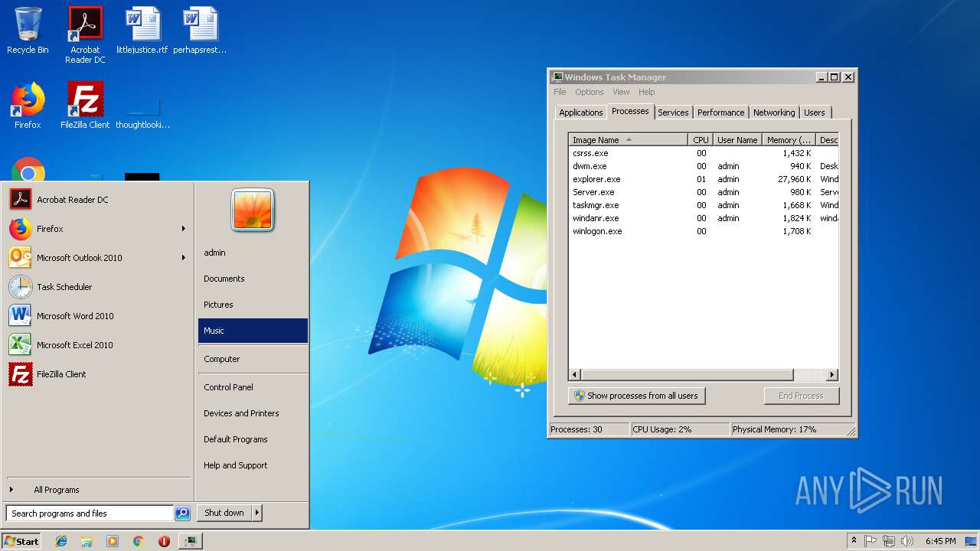Open Action Center flag tray icon
Screen dimensions: 980x551
(x=871, y=541)
